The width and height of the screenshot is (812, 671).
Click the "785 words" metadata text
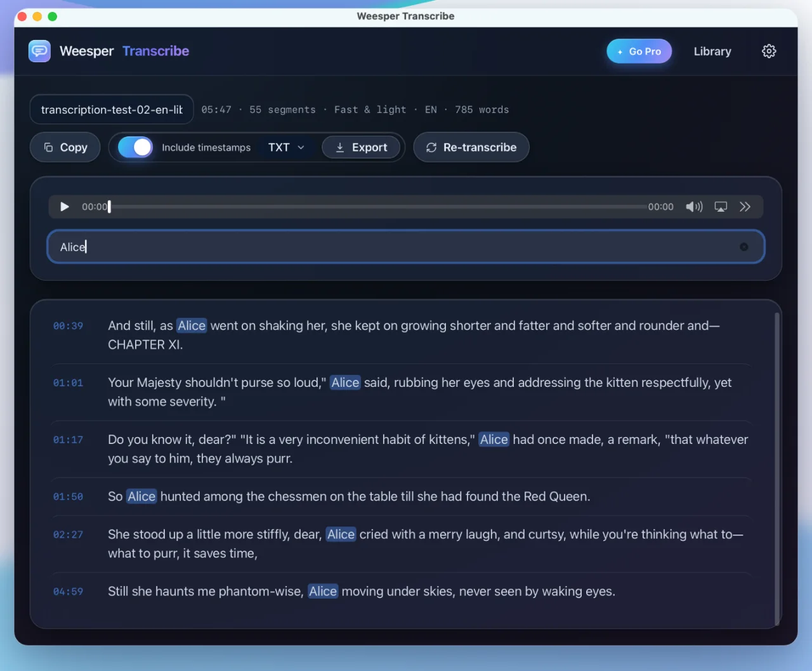point(481,110)
